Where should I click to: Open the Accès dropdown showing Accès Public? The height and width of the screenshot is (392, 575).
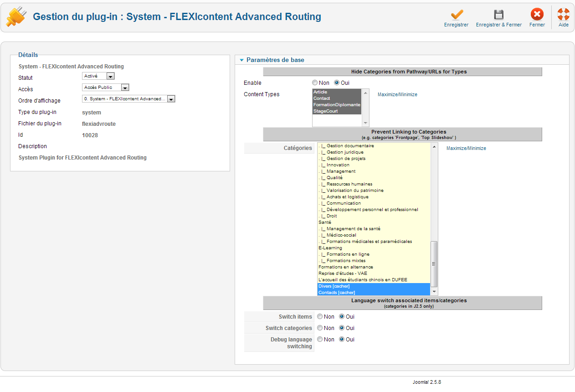(x=106, y=88)
